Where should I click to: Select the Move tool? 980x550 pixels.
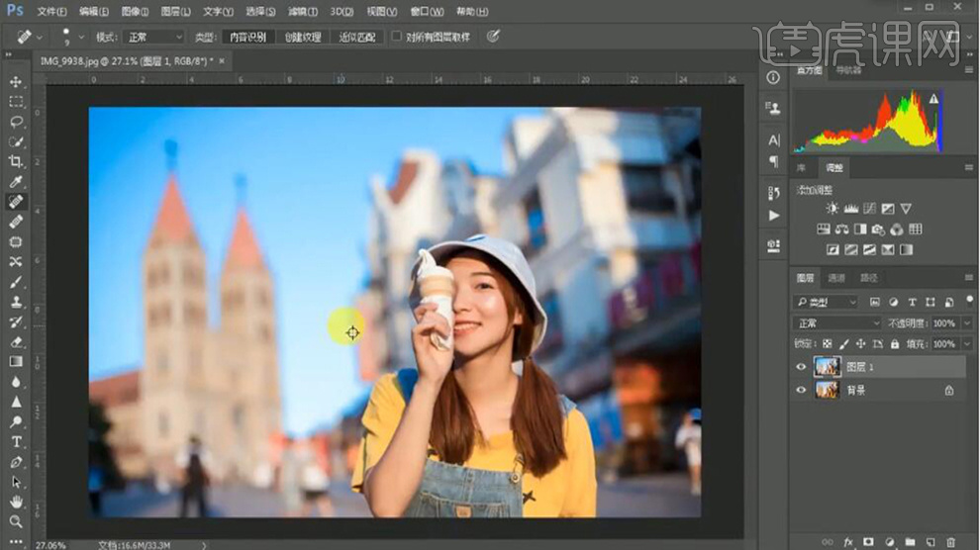[16, 81]
